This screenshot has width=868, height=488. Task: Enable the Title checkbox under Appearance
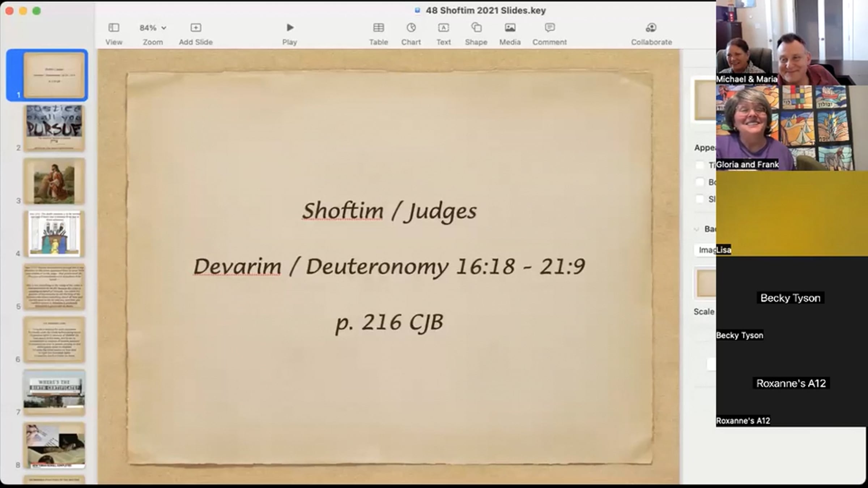(700, 165)
